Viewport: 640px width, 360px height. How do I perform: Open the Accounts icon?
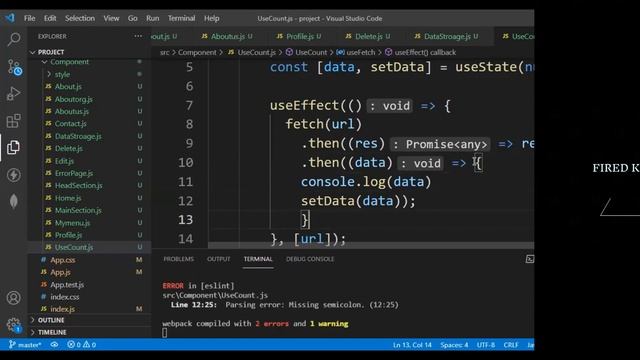point(13,298)
